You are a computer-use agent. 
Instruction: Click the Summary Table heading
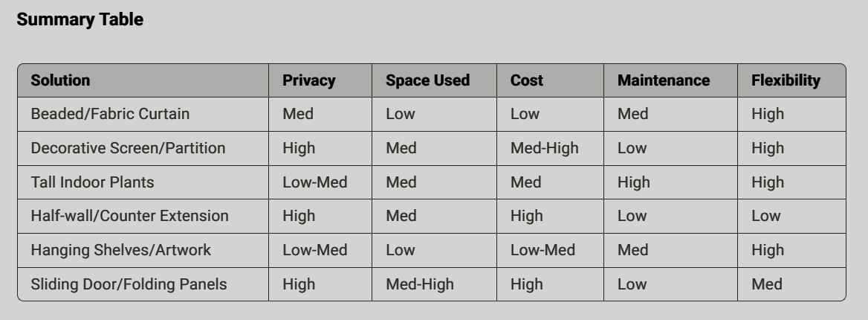click(x=80, y=19)
